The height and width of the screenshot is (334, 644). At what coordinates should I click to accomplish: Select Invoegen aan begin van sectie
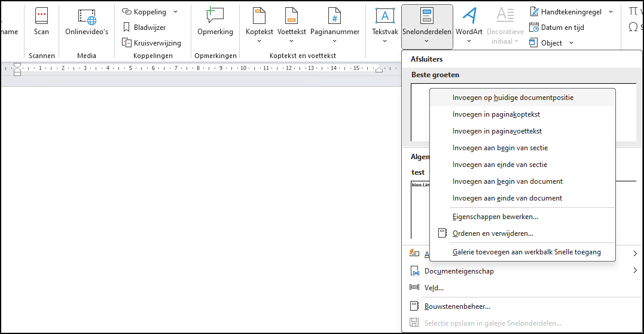(x=523, y=148)
